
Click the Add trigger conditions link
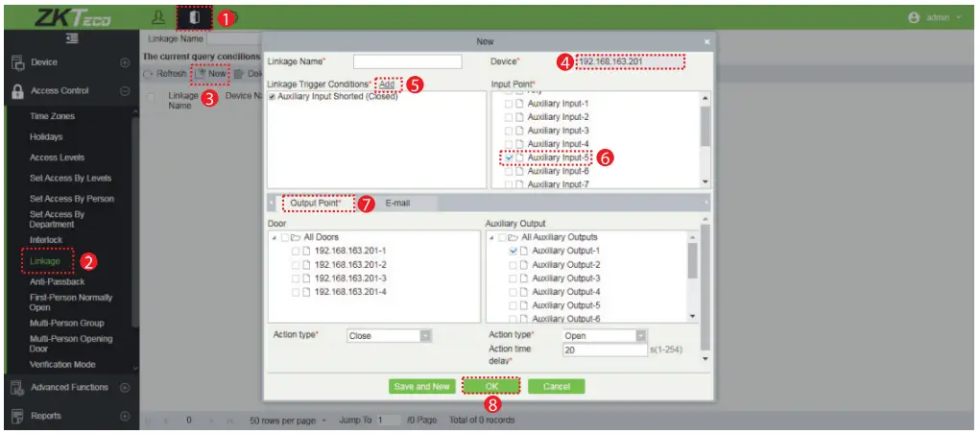click(387, 84)
